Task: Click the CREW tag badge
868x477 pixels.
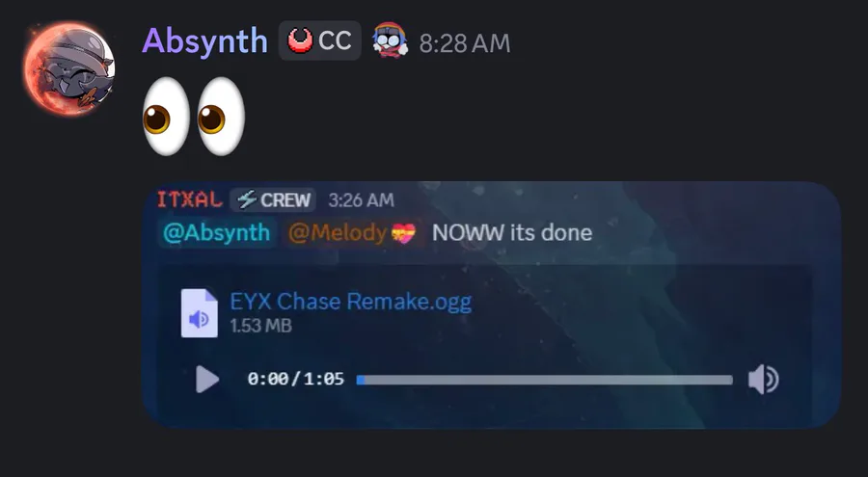Action: coord(273,199)
